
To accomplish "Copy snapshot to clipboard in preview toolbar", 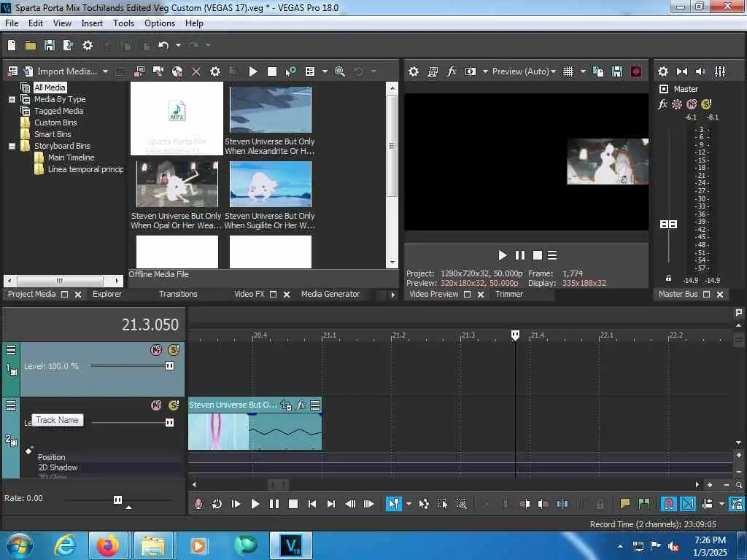I will (598, 71).
